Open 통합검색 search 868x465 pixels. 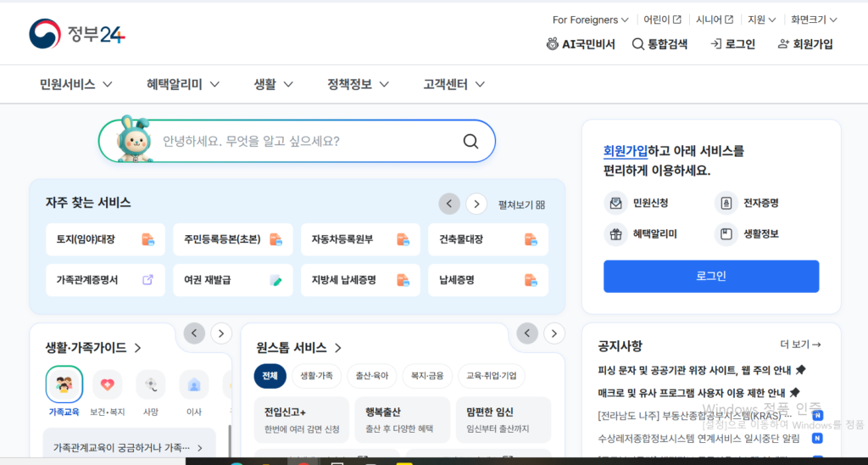coord(659,44)
